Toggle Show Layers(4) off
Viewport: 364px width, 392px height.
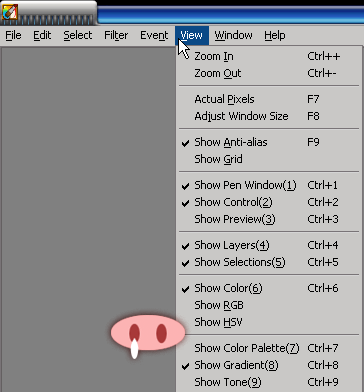pos(269,245)
